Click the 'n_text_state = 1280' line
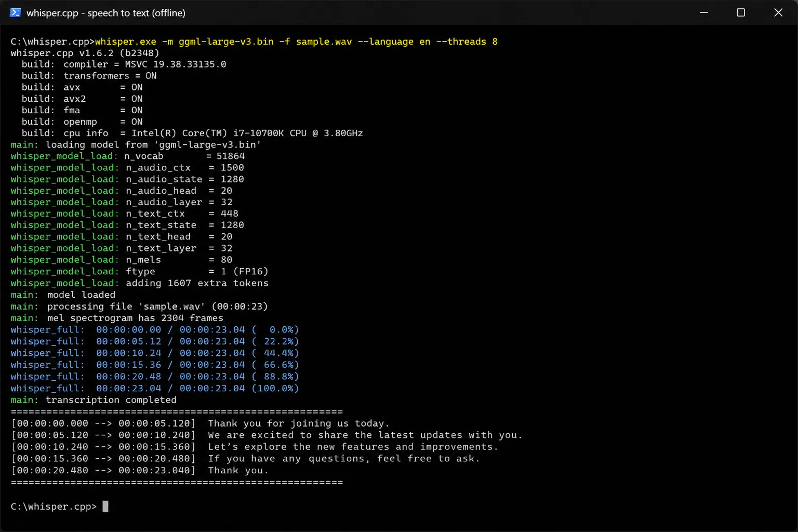This screenshot has width=798, height=532. coord(127,225)
